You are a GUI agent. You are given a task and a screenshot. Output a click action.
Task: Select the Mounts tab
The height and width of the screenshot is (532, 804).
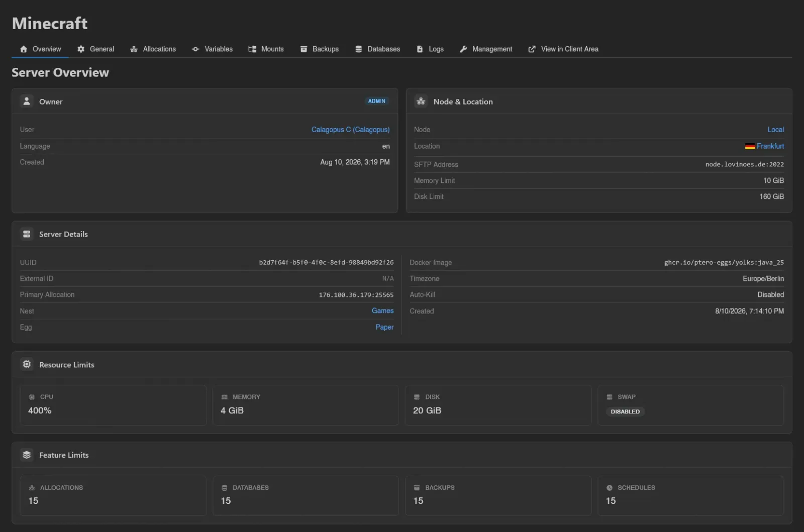pyautogui.click(x=266, y=49)
